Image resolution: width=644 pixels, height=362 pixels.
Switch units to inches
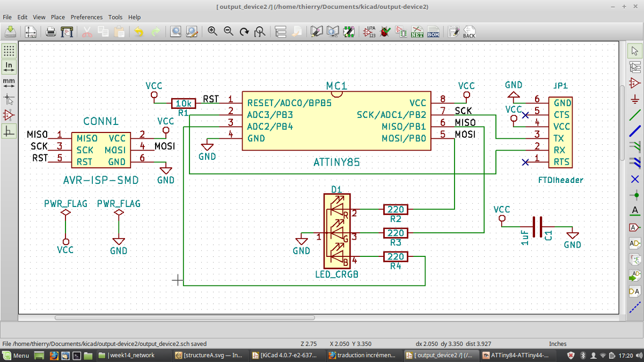point(9,67)
